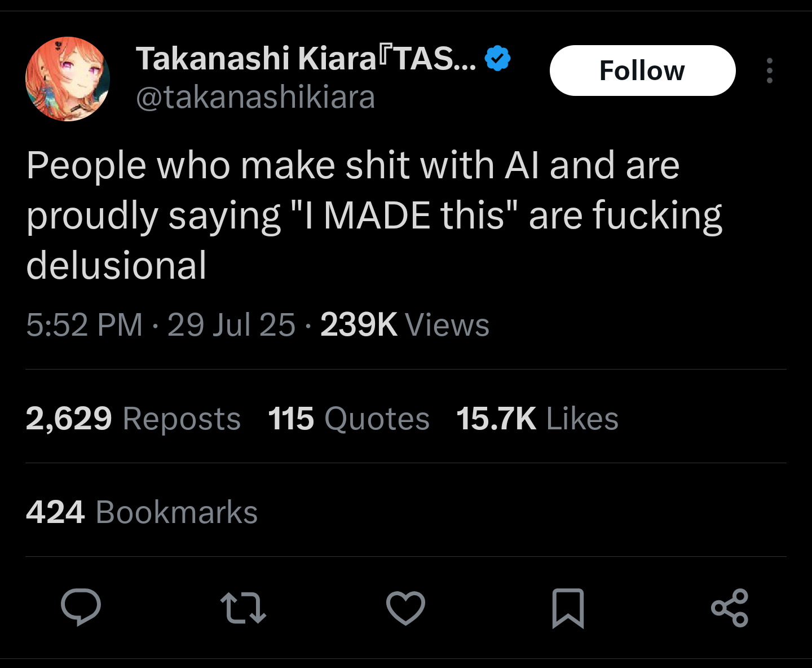Repost the tweet with the arrows icon
812x668 pixels.
243,608
